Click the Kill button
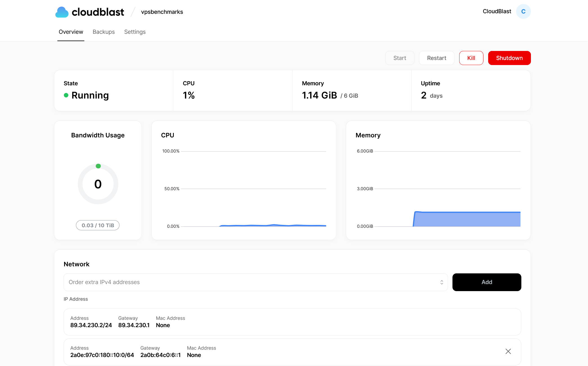588x366 pixels. tap(471, 58)
